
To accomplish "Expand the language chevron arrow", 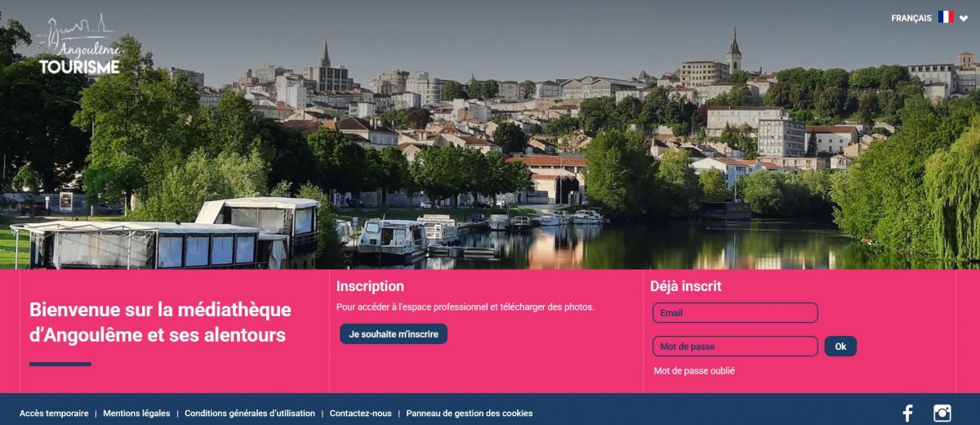I will pyautogui.click(x=964, y=18).
